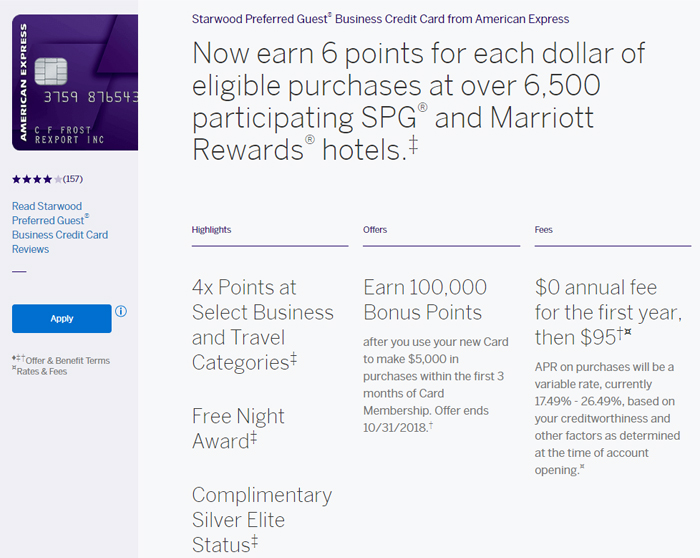Click Earn 100,000 Bonus Points heading
This screenshot has width=700, height=558.
click(425, 300)
